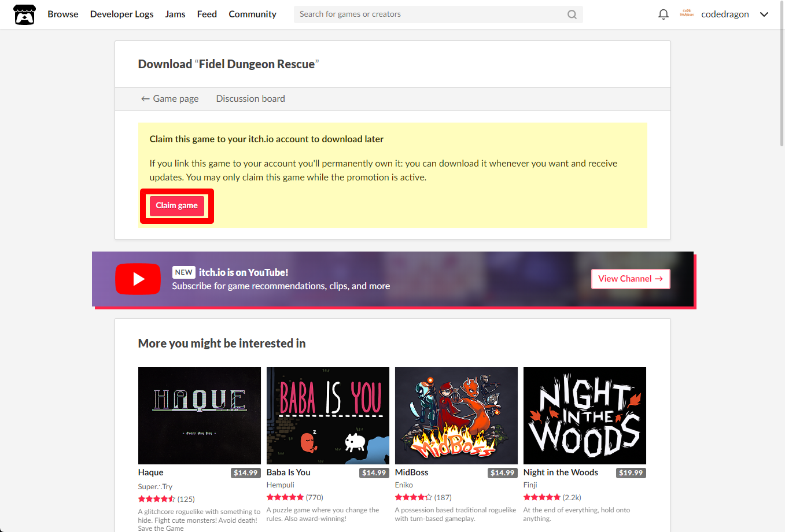Focus the search games or creators field
Screen dimensions: 785x532
[x=438, y=14]
